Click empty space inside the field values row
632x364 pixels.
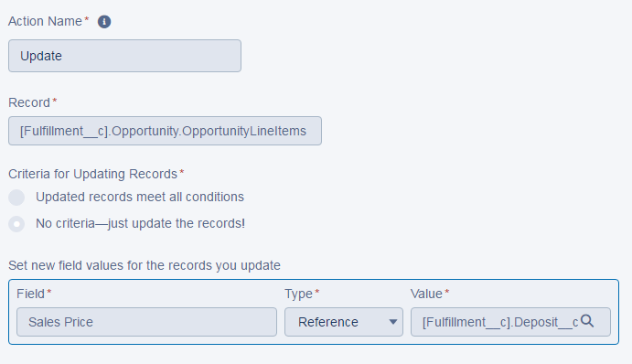coord(161,294)
